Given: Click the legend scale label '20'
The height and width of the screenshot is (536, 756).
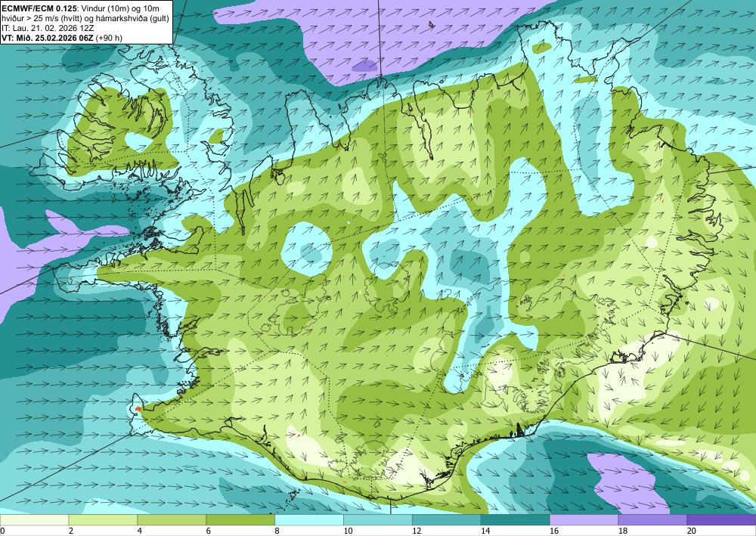Looking at the screenshot, I should (x=692, y=531).
